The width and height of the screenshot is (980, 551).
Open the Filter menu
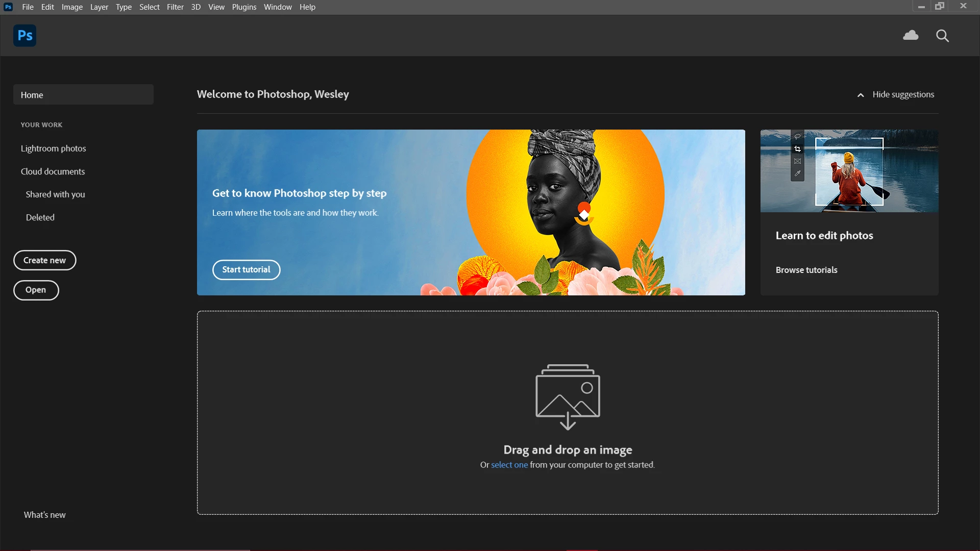coord(175,7)
